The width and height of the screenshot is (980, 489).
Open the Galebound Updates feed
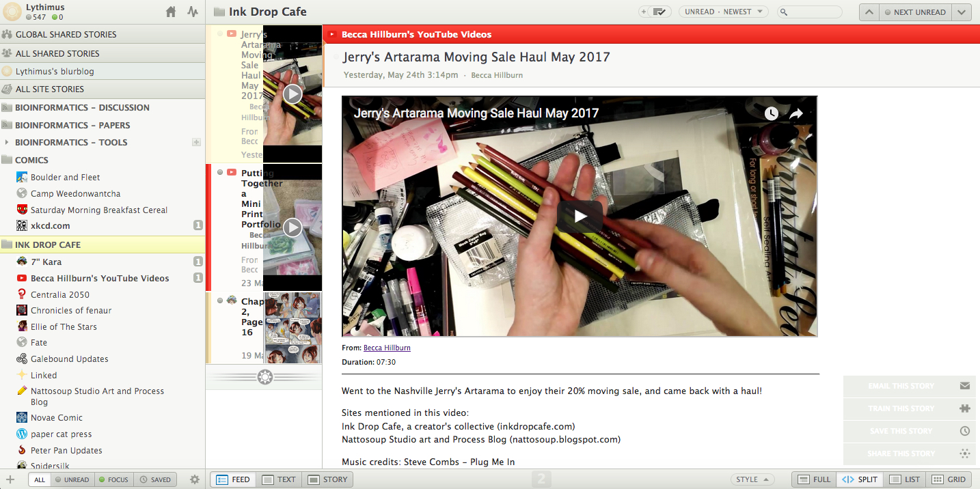point(69,359)
